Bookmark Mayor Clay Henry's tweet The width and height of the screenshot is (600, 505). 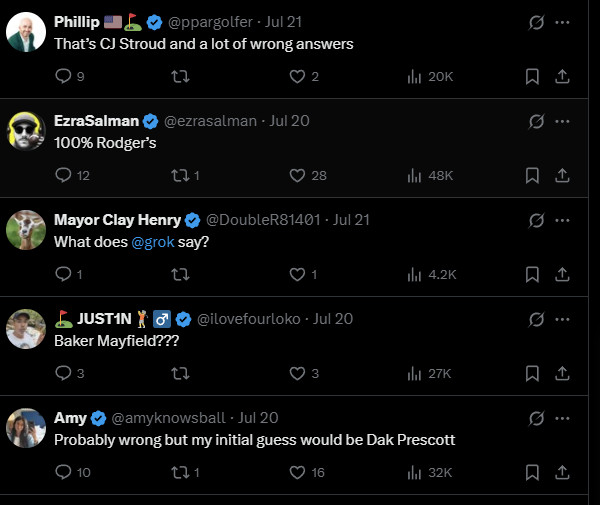533,274
